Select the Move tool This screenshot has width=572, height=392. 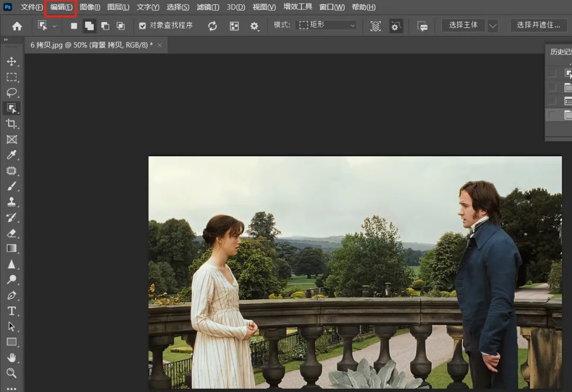(x=12, y=61)
